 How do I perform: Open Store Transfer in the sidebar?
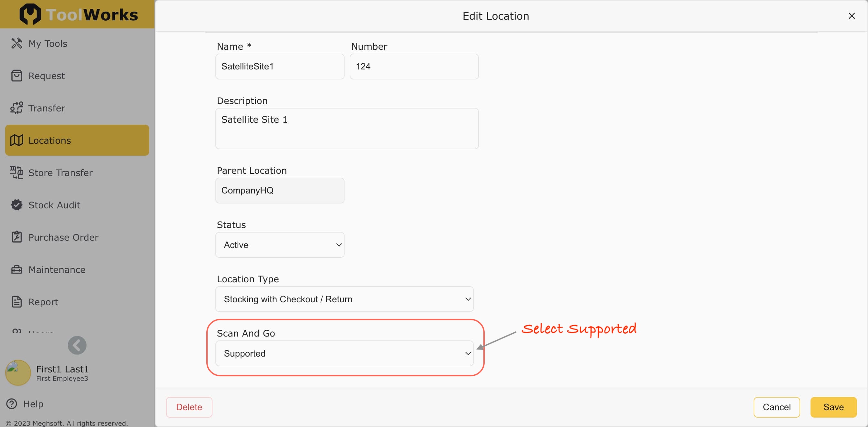60,173
